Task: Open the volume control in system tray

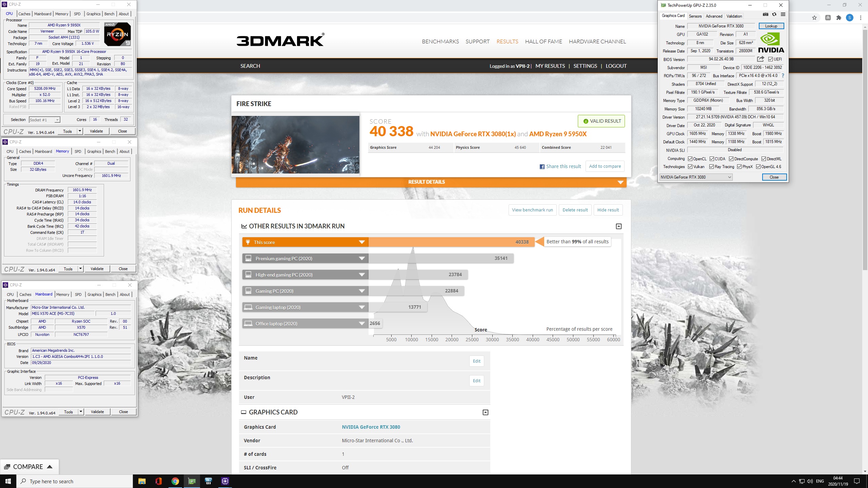Action: pos(810,481)
